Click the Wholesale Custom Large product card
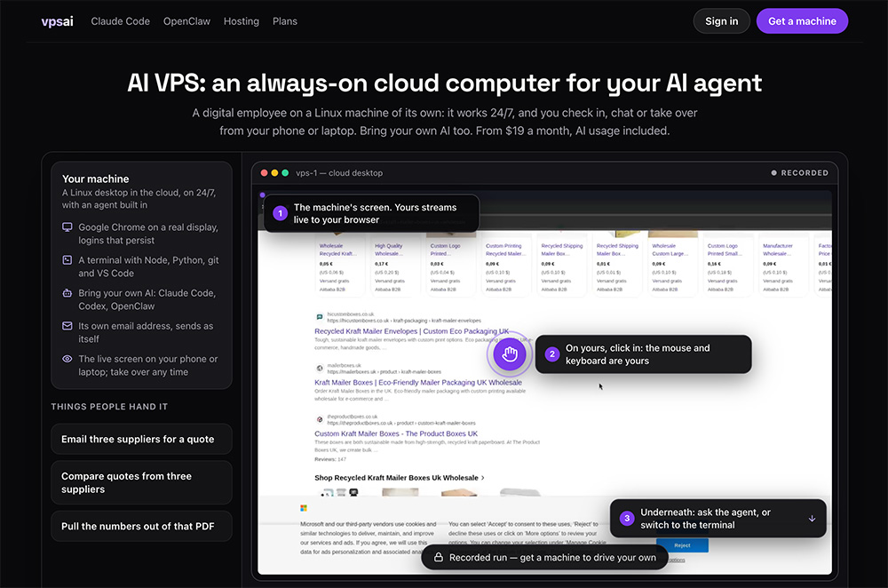The width and height of the screenshot is (888, 588). [x=671, y=264]
